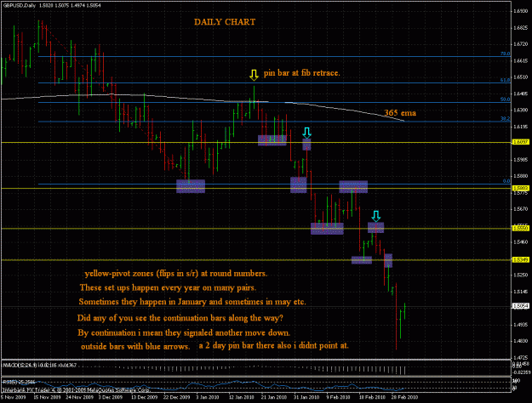
Task: Click the yellow 1.6097 price tag
Action: pyautogui.click(x=521, y=142)
